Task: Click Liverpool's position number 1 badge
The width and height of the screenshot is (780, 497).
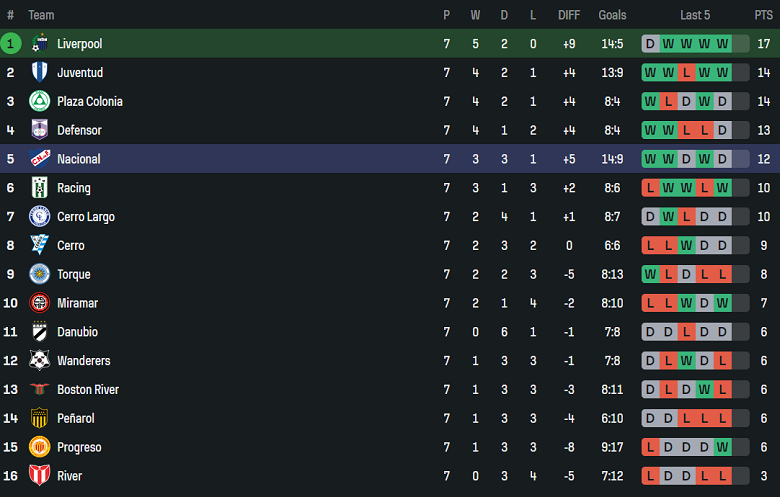Action: (11, 44)
